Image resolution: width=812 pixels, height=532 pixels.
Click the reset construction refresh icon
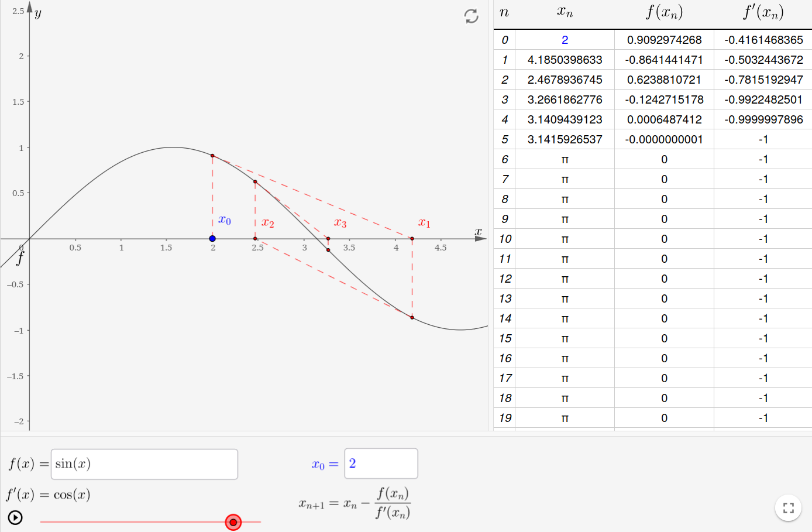(471, 16)
